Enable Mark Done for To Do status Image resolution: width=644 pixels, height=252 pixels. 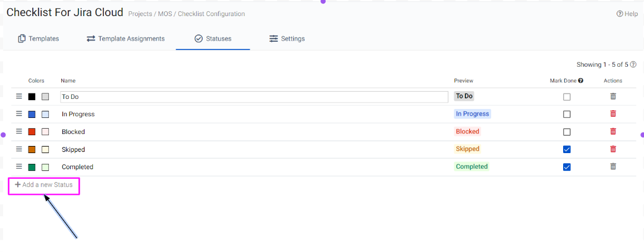tap(567, 97)
